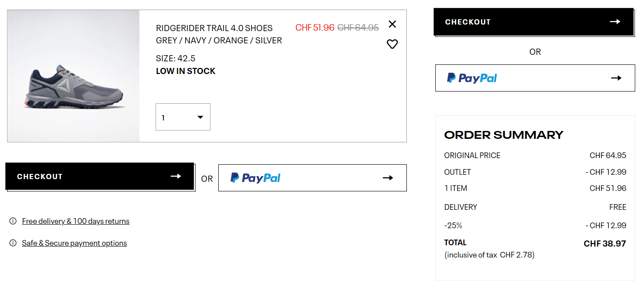Click PayPal logo below the cart item
The image size is (644, 293).
point(256,178)
